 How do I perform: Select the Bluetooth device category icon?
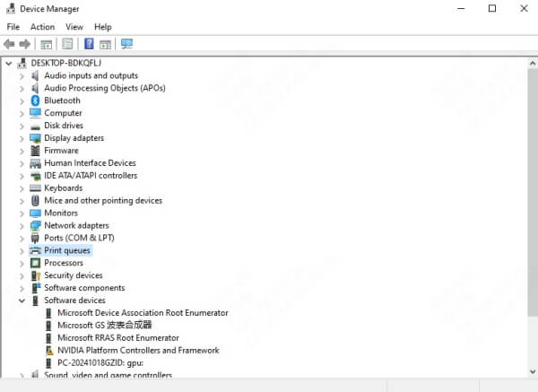coord(36,100)
